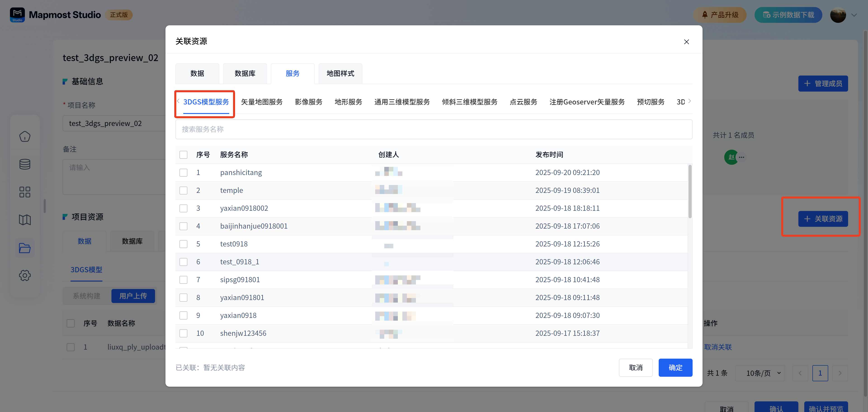
Task: Toggle the select-all checkbox in header
Action: coord(183,155)
